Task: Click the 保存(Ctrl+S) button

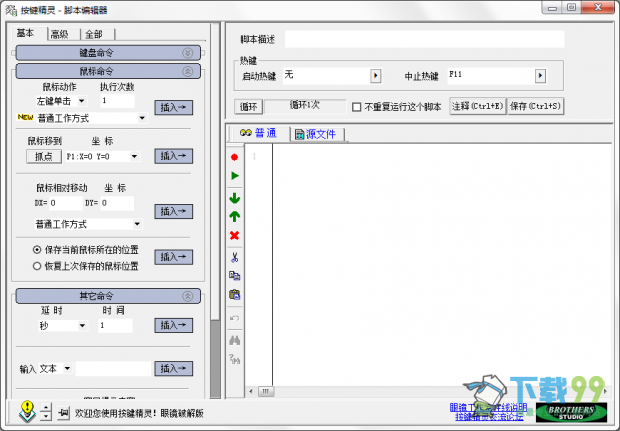Action: click(535, 106)
